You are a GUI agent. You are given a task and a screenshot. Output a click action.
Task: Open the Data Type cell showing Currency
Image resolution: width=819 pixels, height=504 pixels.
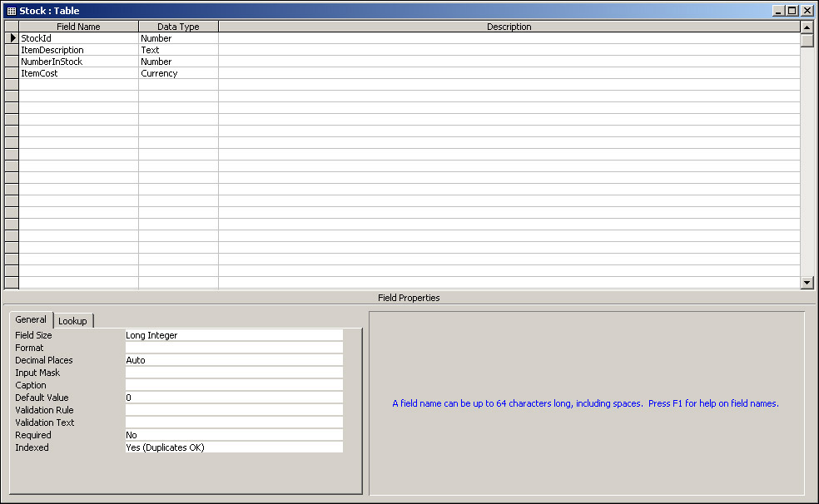point(178,73)
